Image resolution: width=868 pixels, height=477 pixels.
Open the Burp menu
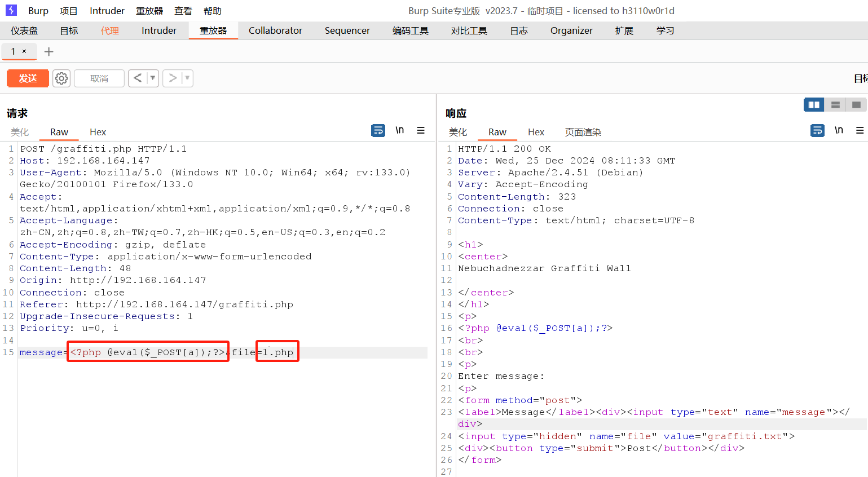coord(38,11)
